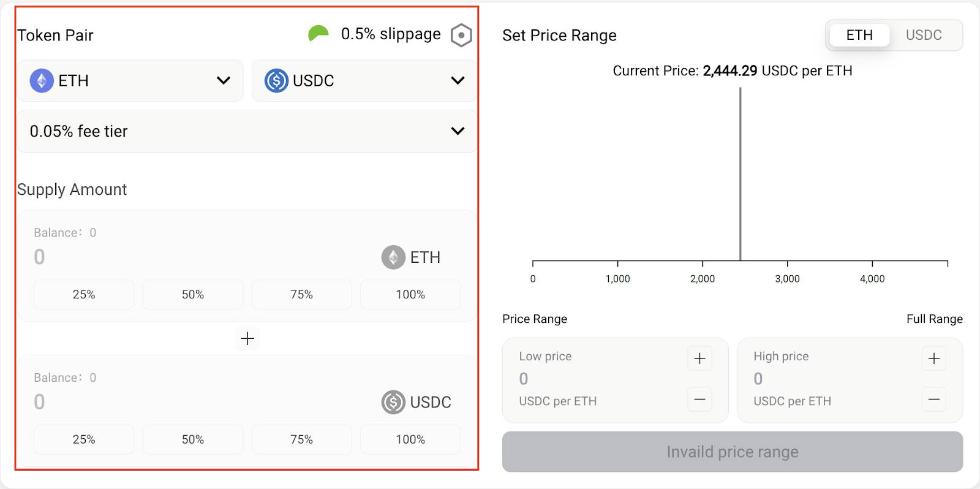This screenshot has height=489, width=980.
Task: Open the USDC token dropdown
Action: pos(364,80)
